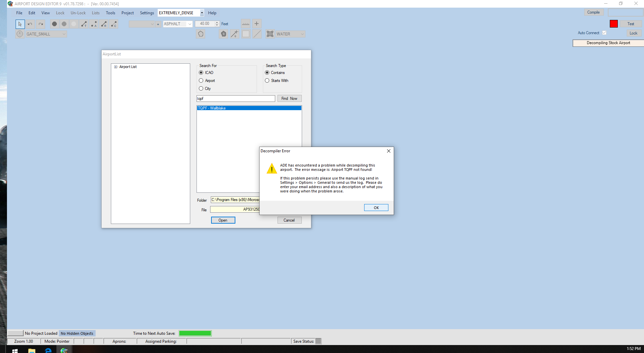This screenshot has height=353, width=644.
Task: Open the View menu
Action: coord(45,13)
